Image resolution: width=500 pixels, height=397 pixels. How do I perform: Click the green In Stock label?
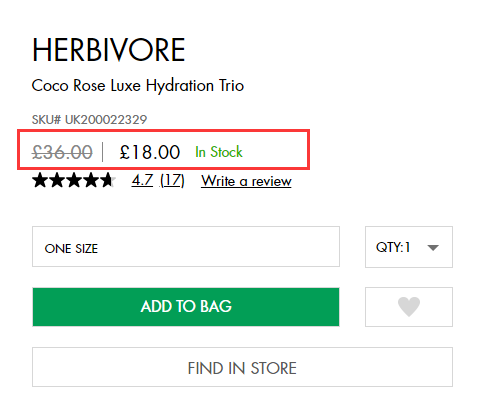pyautogui.click(x=219, y=152)
